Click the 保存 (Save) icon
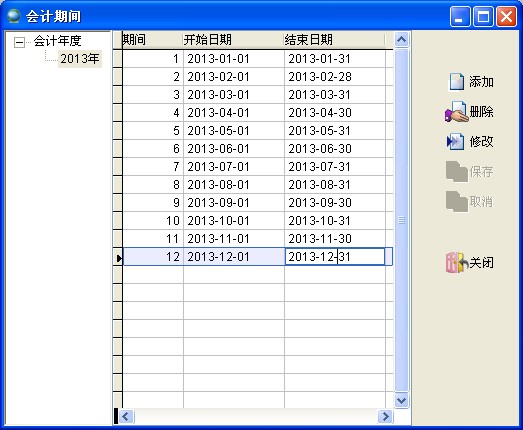523x430 pixels. (x=457, y=172)
